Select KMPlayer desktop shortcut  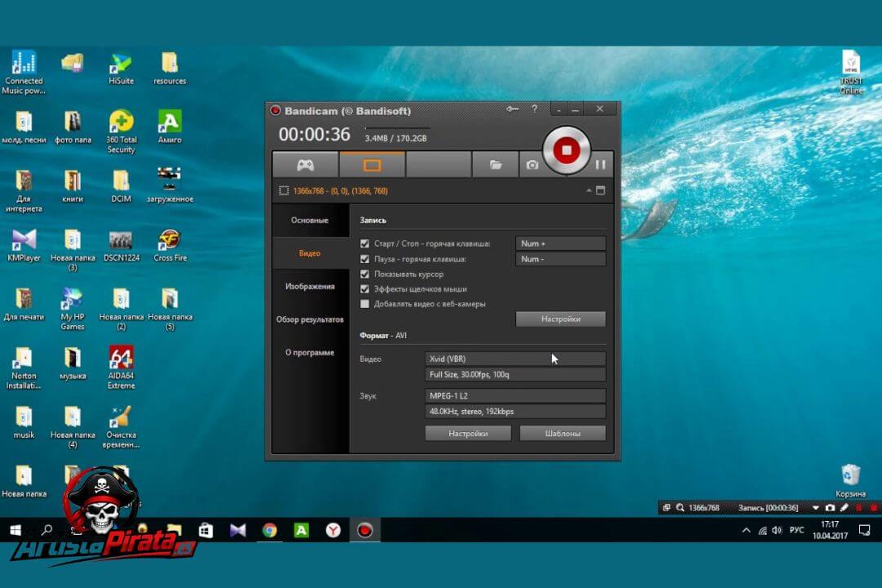24,245
